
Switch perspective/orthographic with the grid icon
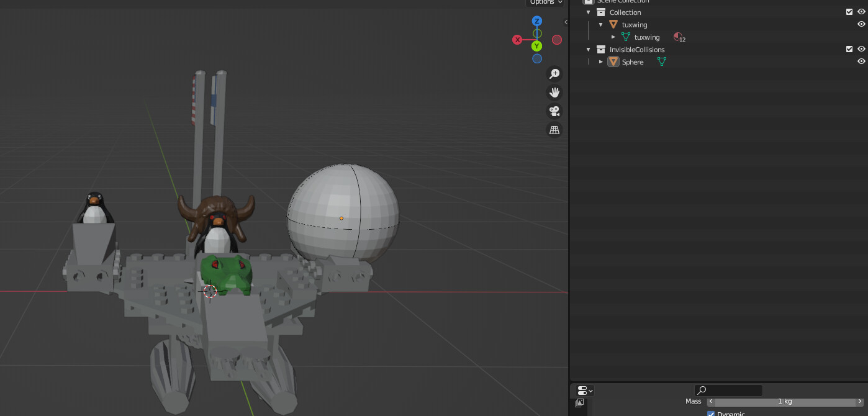(554, 130)
